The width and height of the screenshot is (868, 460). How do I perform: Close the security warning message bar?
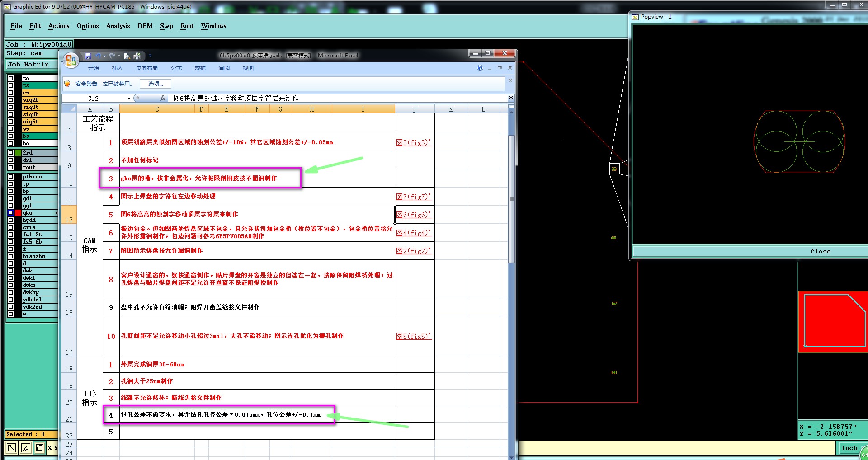pyautogui.click(x=510, y=80)
